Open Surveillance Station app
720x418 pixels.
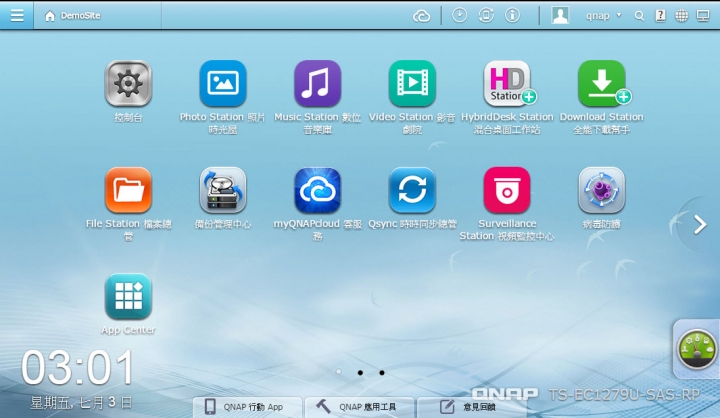pyautogui.click(x=506, y=190)
